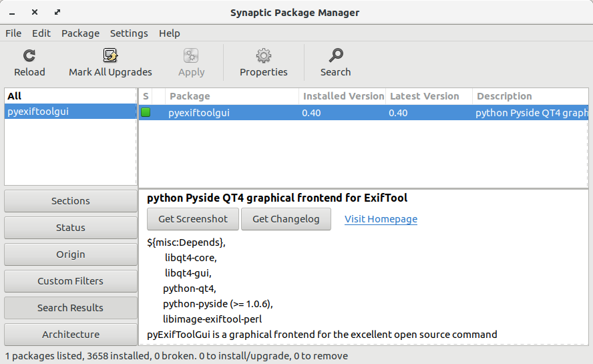Show the Sections filter view
593x364 pixels.
71,201
